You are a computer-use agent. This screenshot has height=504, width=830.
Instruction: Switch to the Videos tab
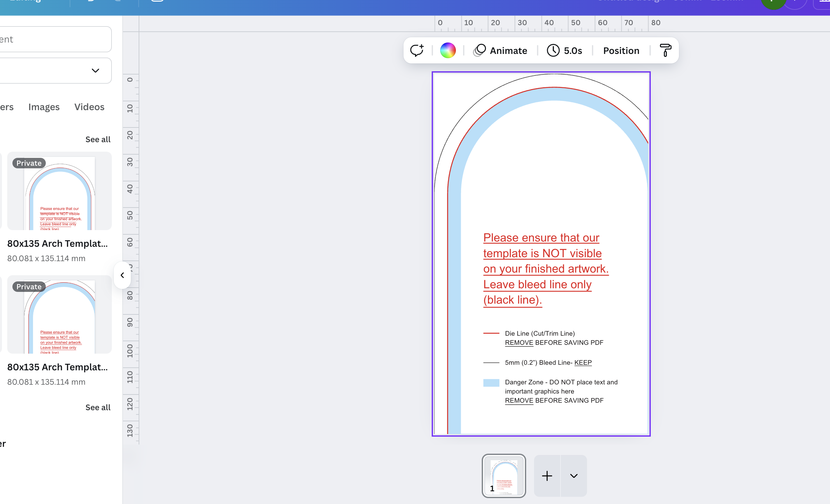89,107
